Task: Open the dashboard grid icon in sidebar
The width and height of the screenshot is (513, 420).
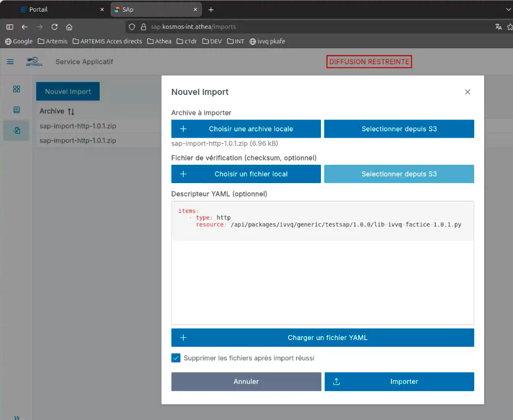Action: [x=16, y=89]
